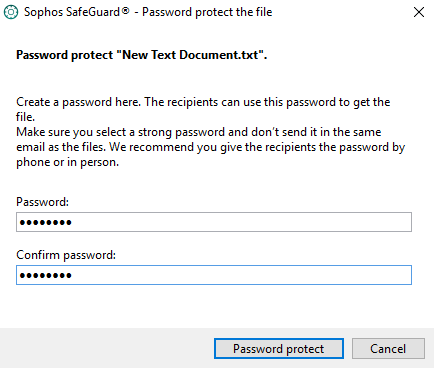
Task: Click the first masked dot in Password field
Action: coord(22,222)
